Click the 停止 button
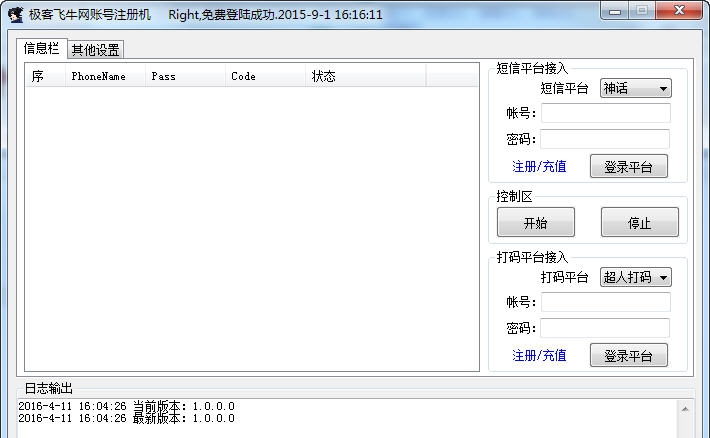Viewport: 710px width, 438px height. coord(639,222)
